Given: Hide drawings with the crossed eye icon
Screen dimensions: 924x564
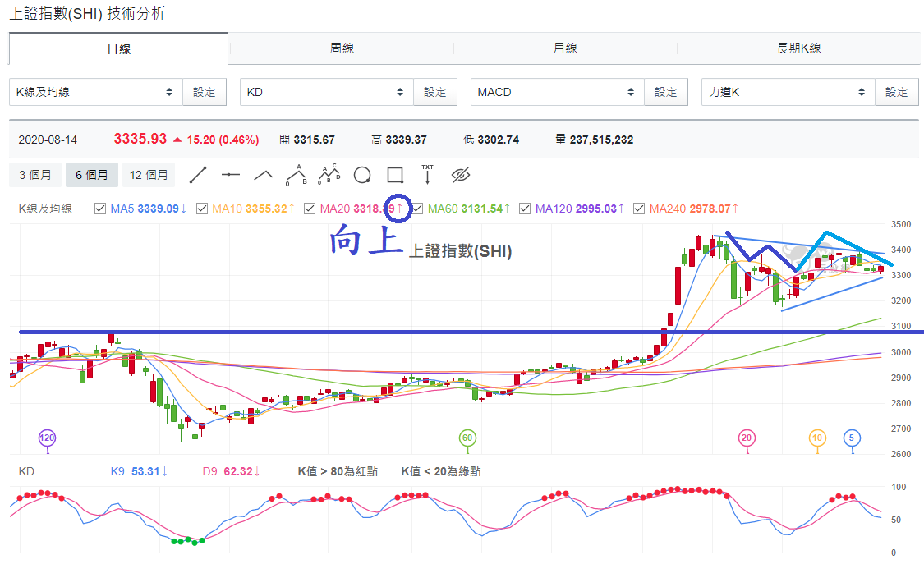Looking at the screenshot, I should coord(460,175).
